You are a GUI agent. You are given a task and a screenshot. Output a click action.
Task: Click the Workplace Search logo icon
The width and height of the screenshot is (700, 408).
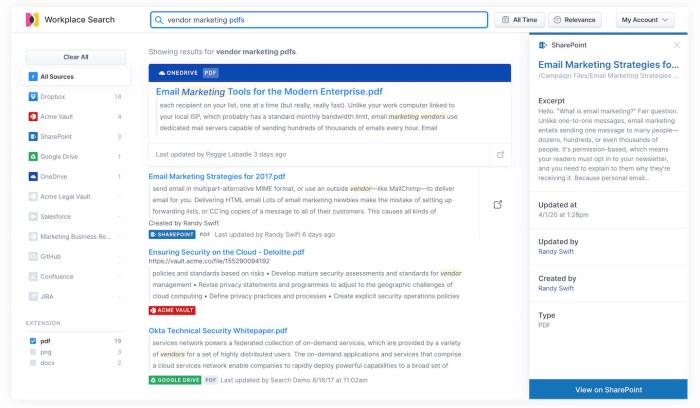click(32, 20)
